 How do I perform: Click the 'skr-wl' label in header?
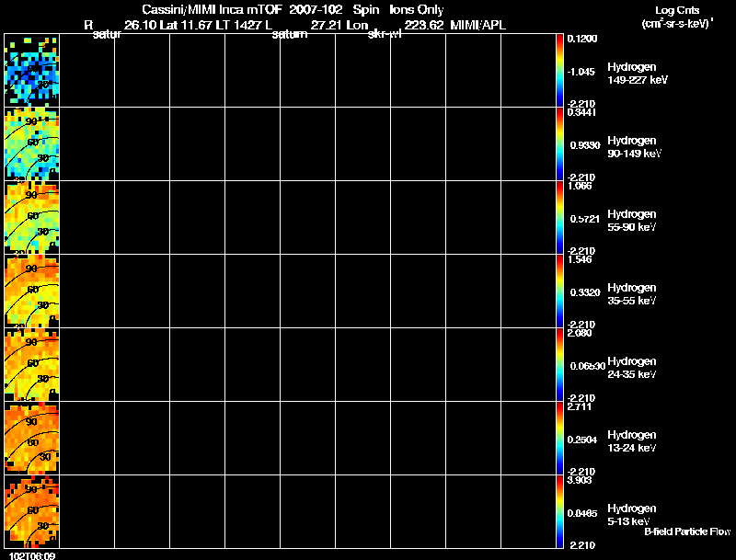385,34
